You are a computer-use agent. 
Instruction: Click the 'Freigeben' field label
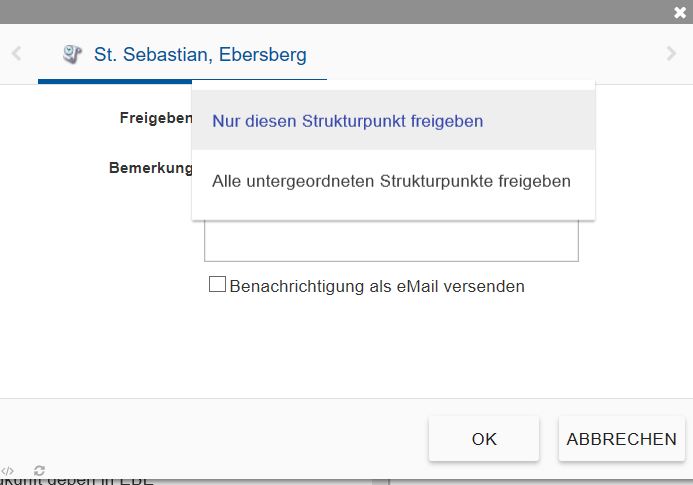[x=156, y=118]
